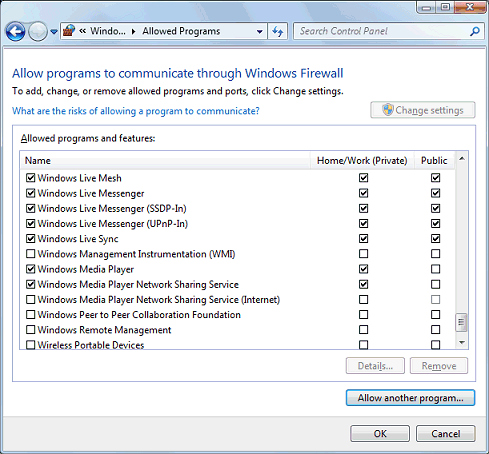Screen dimensions: 489x454
Task: Expand the address bar breadcrumb chevron
Action: 82,31
